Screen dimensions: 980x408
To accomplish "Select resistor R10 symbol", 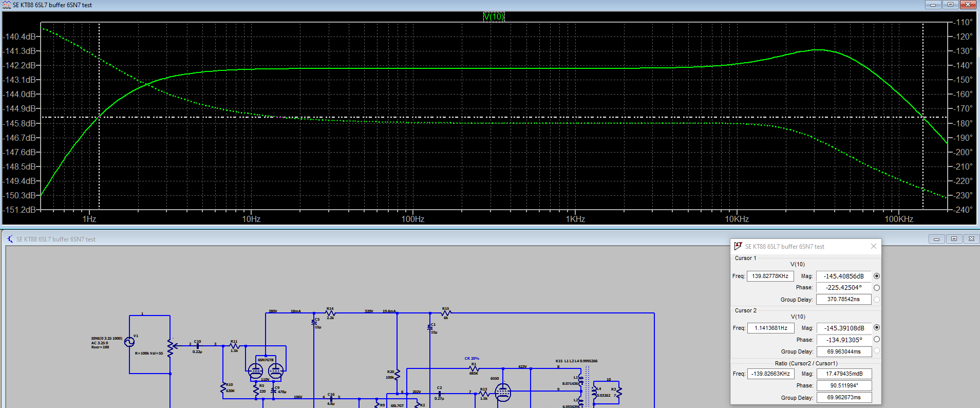I will 223,388.
